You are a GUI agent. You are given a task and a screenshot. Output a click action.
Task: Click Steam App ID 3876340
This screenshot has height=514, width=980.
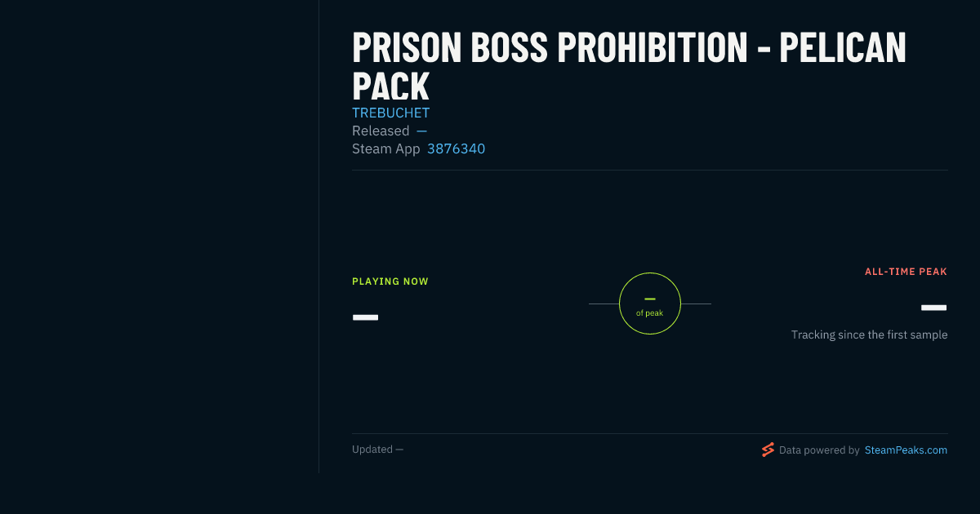[x=456, y=148]
